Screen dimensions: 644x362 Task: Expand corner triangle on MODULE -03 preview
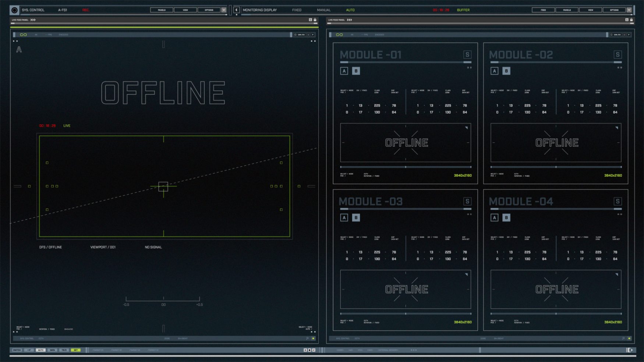pyautogui.click(x=466, y=274)
